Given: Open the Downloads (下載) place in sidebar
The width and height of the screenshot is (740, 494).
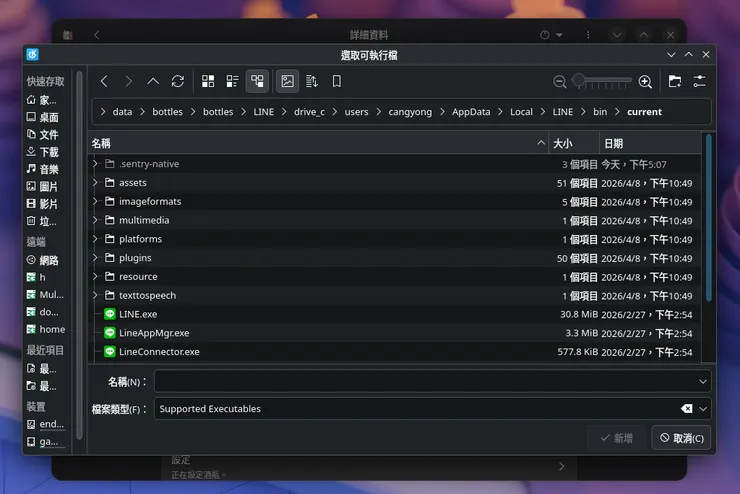Looking at the screenshot, I should (x=42, y=152).
